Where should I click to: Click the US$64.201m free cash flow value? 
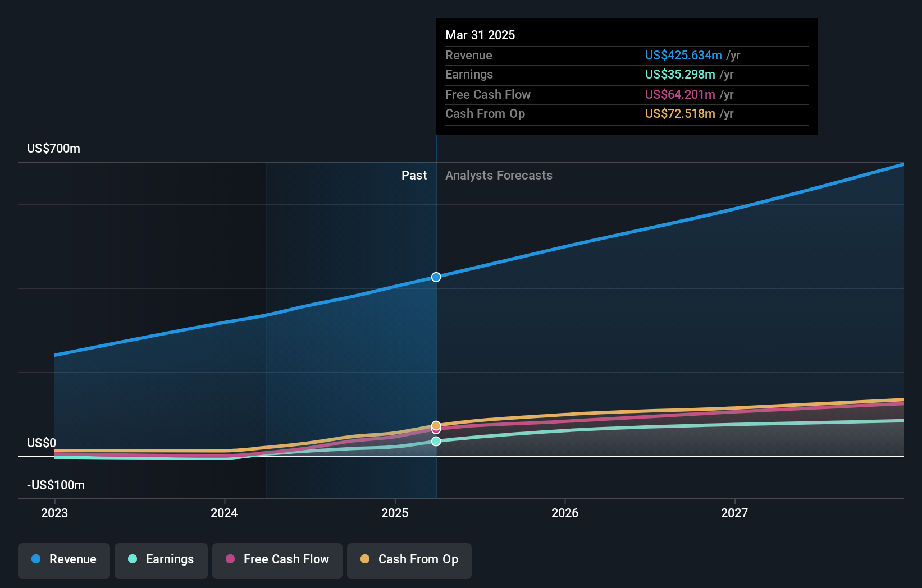(680, 95)
